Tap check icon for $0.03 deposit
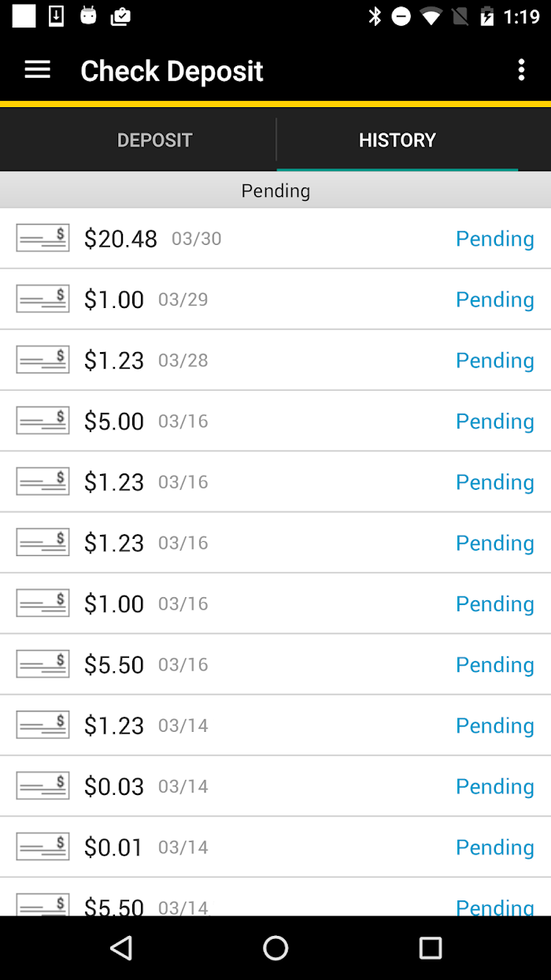This screenshot has height=980, width=551. click(43, 785)
